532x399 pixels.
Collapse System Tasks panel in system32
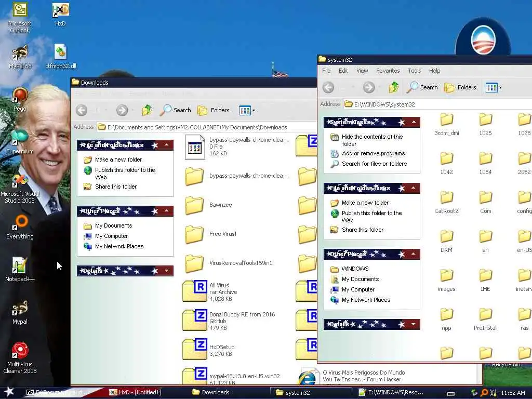pos(413,122)
